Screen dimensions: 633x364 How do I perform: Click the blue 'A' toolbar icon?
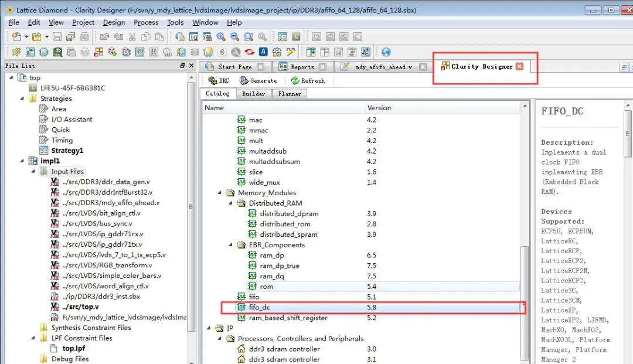(x=263, y=52)
